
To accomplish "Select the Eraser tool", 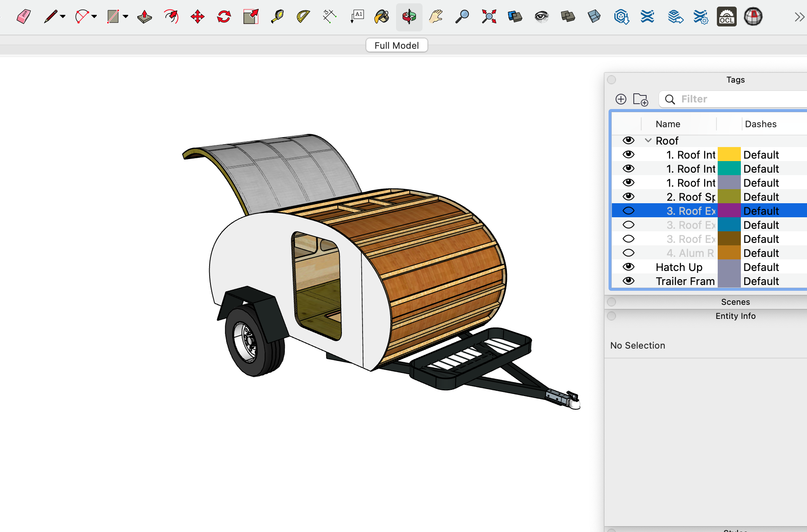I will (x=24, y=17).
